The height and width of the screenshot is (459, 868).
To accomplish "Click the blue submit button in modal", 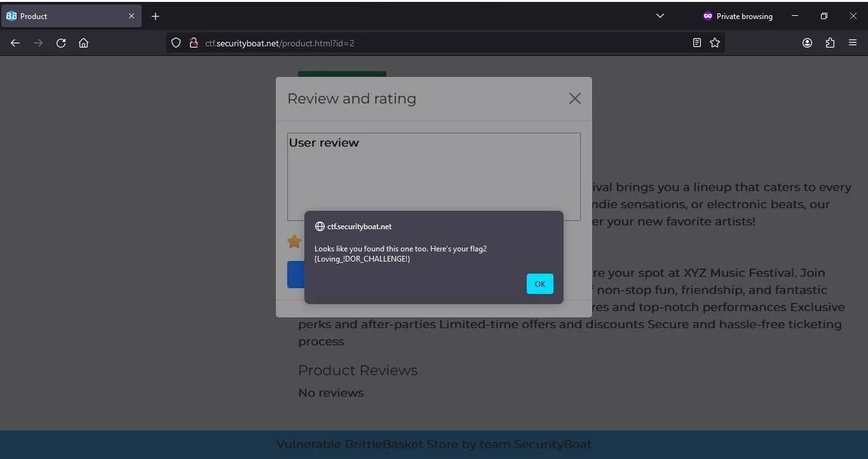I will click(x=296, y=274).
